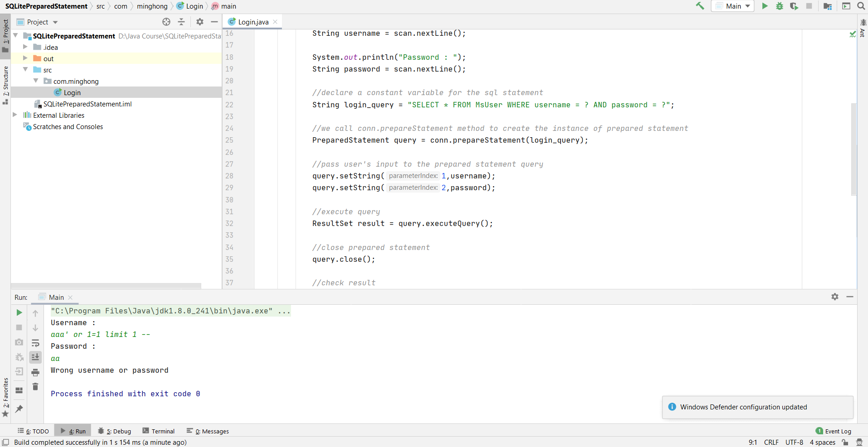Viewport: 868px width, 447px height.
Task: Toggle the 7: Structure side panel
Action: coord(5,85)
